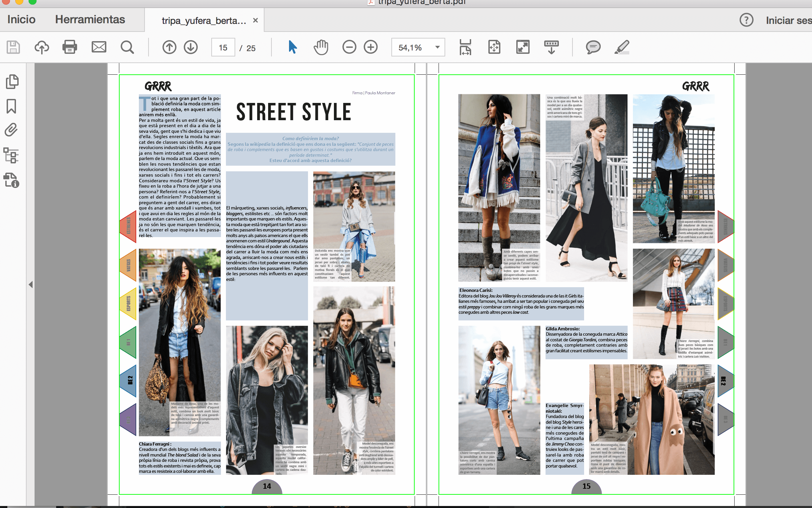Select the arrow selection tool

point(292,47)
